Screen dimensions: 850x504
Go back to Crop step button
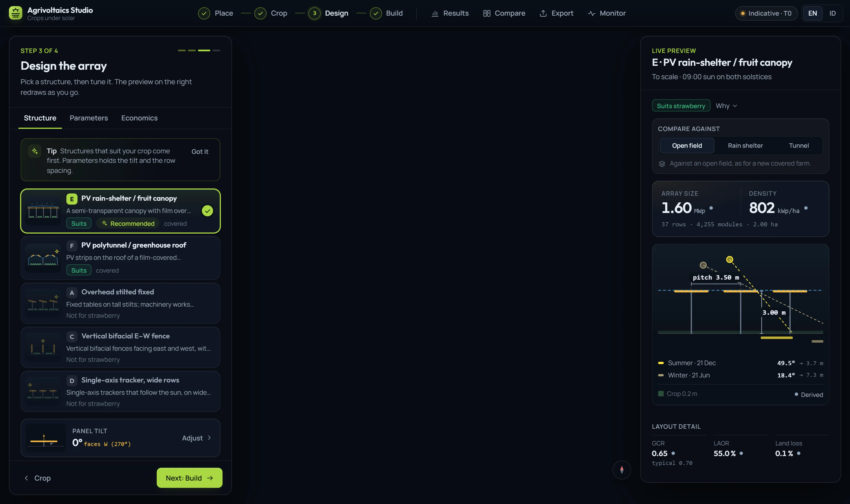coord(37,478)
